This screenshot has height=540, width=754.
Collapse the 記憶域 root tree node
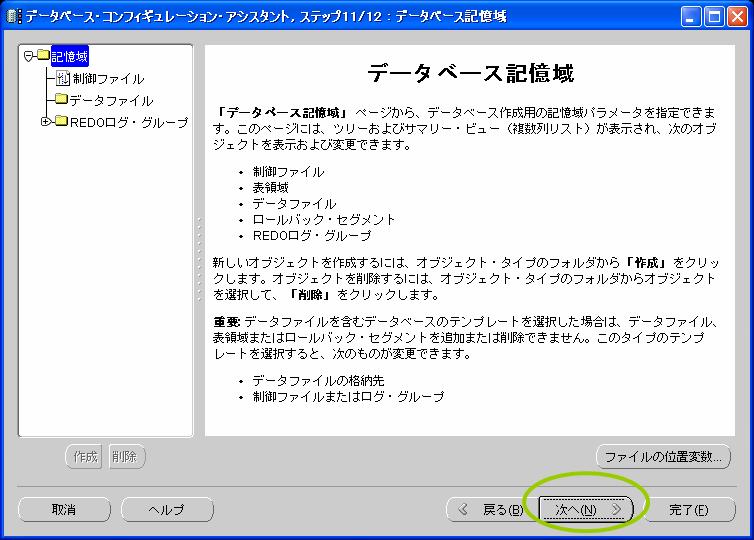(28, 57)
